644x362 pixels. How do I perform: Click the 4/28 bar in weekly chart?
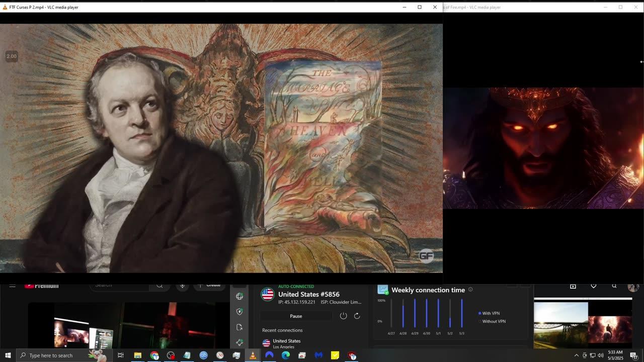[x=403, y=313]
